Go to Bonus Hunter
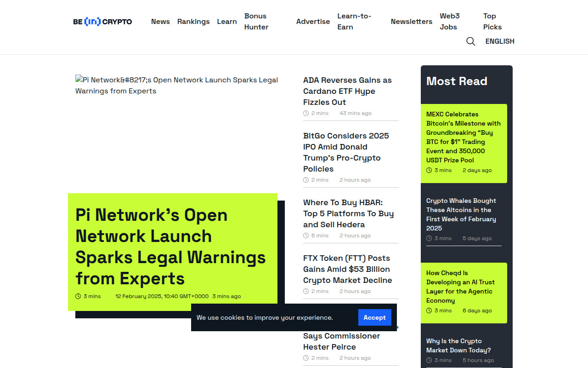This screenshot has width=588, height=368. [x=256, y=22]
